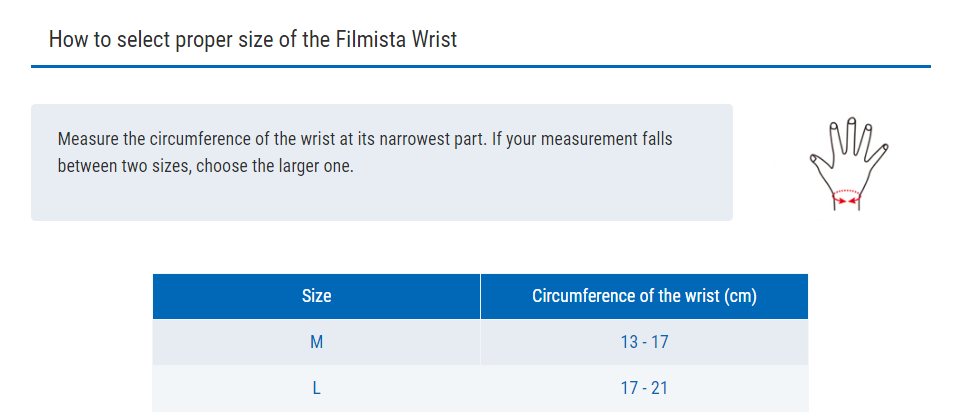Click the red arrows on wrist illustration
The image size is (970, 420).
coord(847,199)
